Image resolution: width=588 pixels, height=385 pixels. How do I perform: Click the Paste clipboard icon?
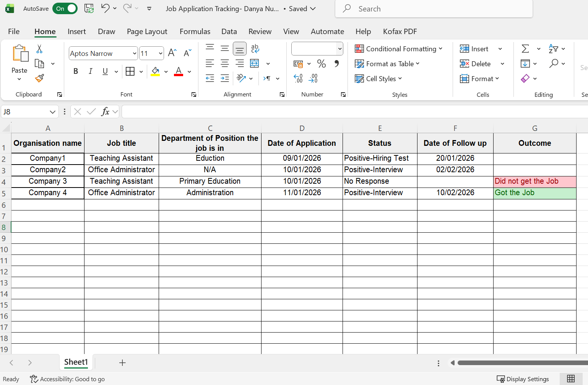point(20,54)
